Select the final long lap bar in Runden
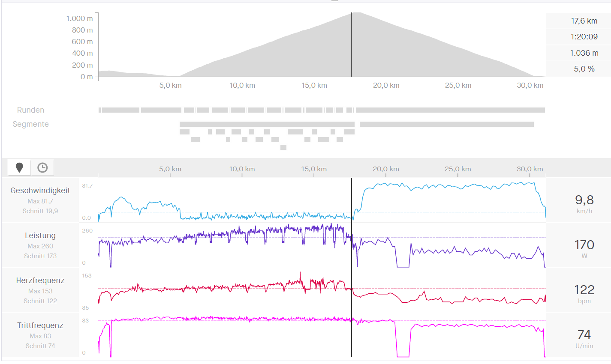Screen dimensions: 611x364 (450, 110)
